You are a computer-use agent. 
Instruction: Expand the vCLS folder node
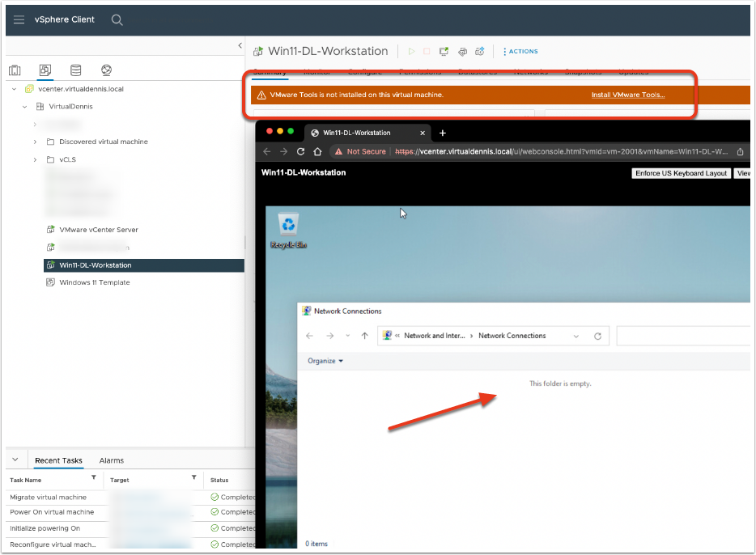coord(35,159)
